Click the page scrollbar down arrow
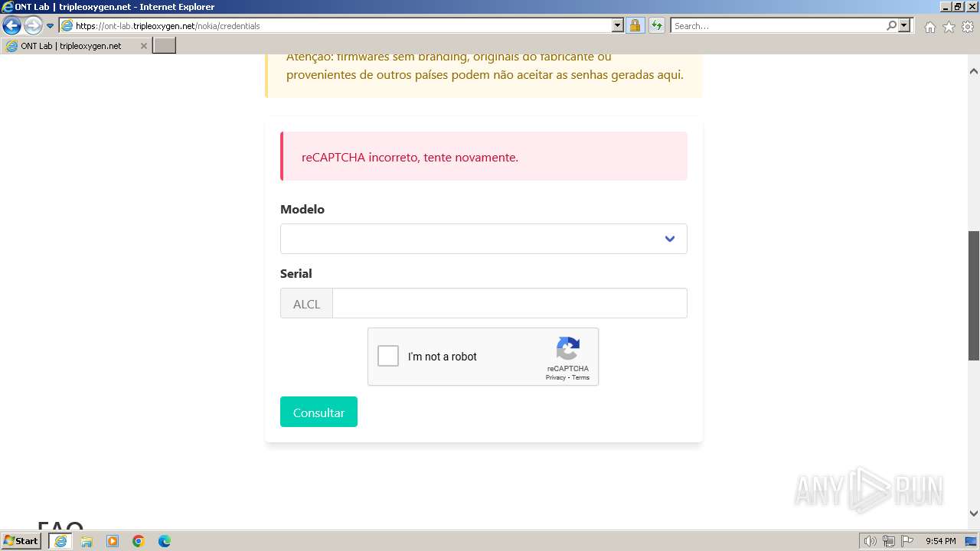The height and width of the screenshot is (551, 980). click(x=973, y=514)
